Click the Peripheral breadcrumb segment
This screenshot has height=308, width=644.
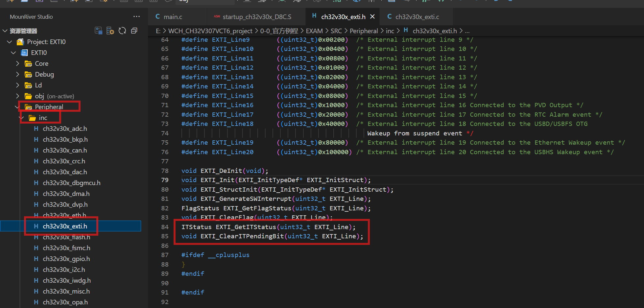pyautogui.click(x=364, y=31)
